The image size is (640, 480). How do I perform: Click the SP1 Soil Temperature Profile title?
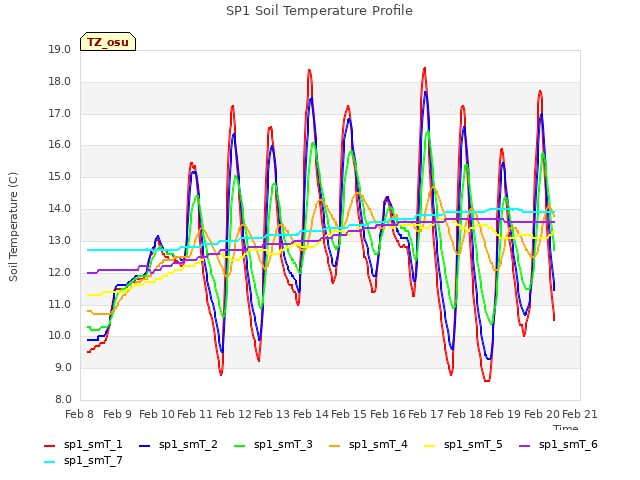coord(320,11)
